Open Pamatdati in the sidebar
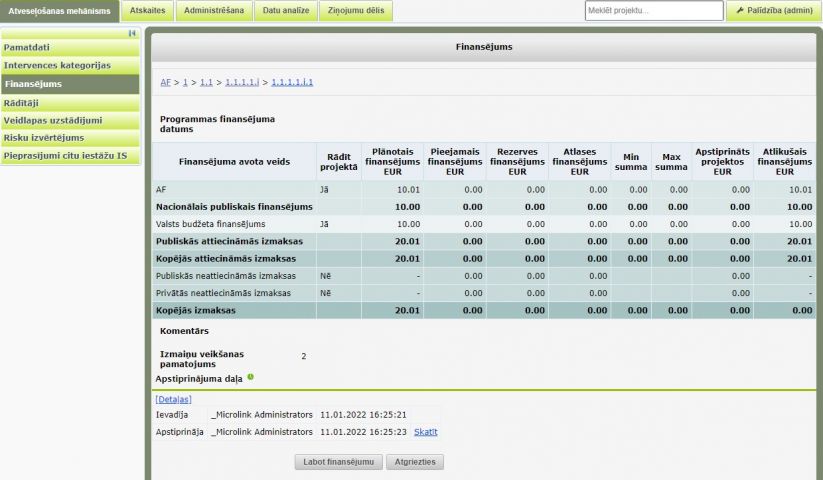Viewport: 823px width, 480px height. click(70, 47)
